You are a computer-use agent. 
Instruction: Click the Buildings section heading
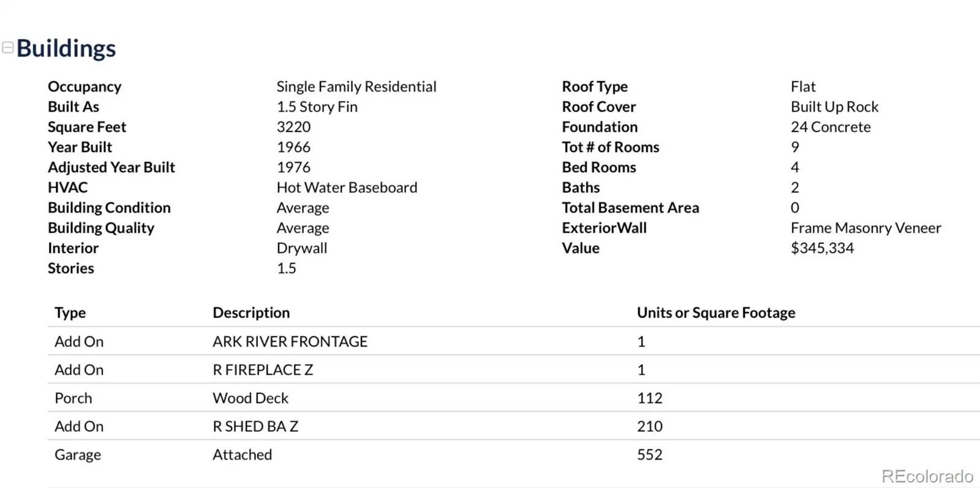pos(66,48)
